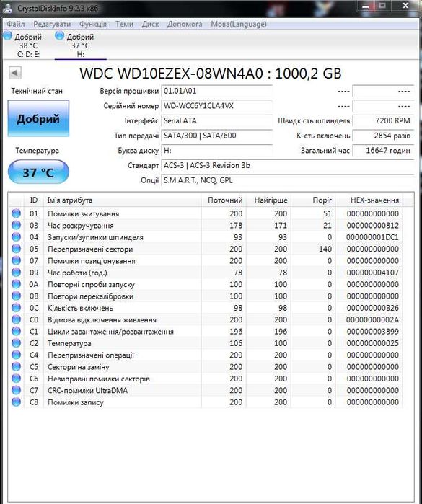Click the disk title WDC WD10EZEX-08WN4A0

click(x=171, y=74)
